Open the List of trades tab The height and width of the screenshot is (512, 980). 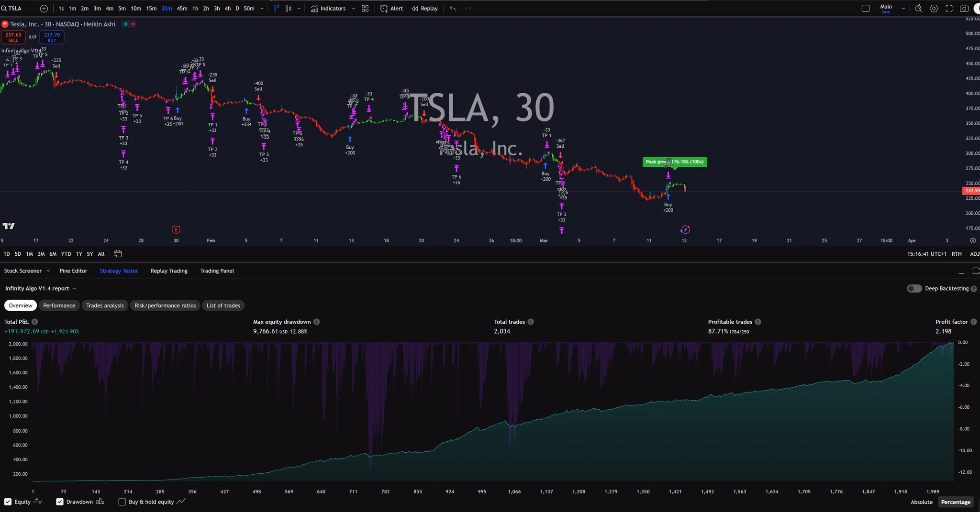pyautogui.click(x=223, y=305)
